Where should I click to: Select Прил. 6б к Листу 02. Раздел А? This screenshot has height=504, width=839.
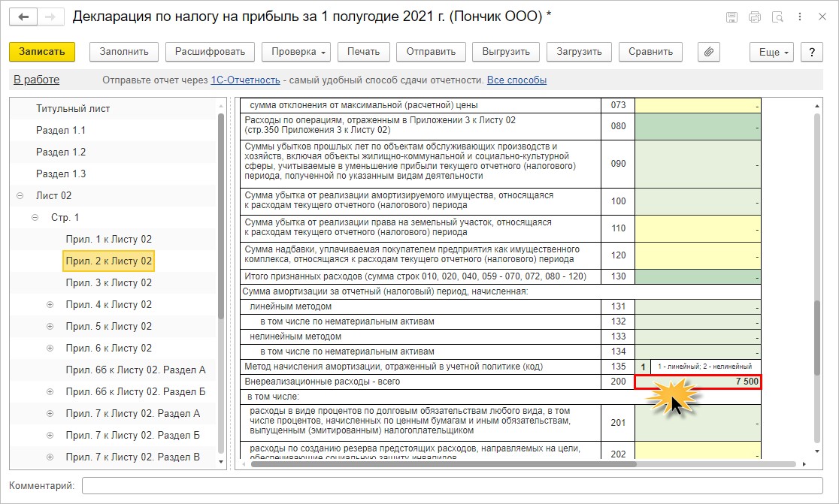[135, 370]
